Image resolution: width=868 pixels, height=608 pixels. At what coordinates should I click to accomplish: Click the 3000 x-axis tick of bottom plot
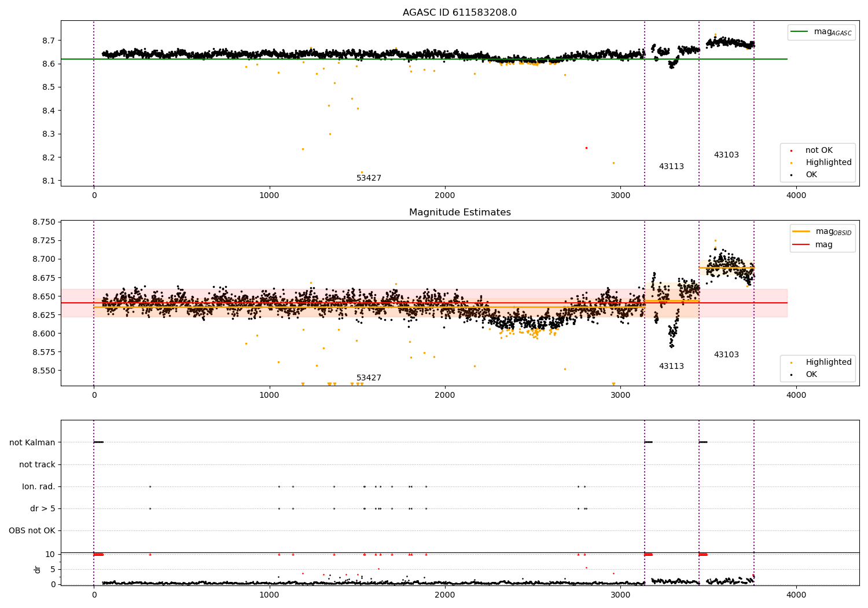621,595
